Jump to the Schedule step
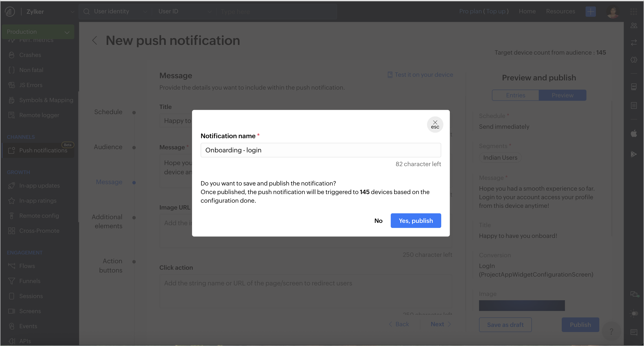 [108, 112]
